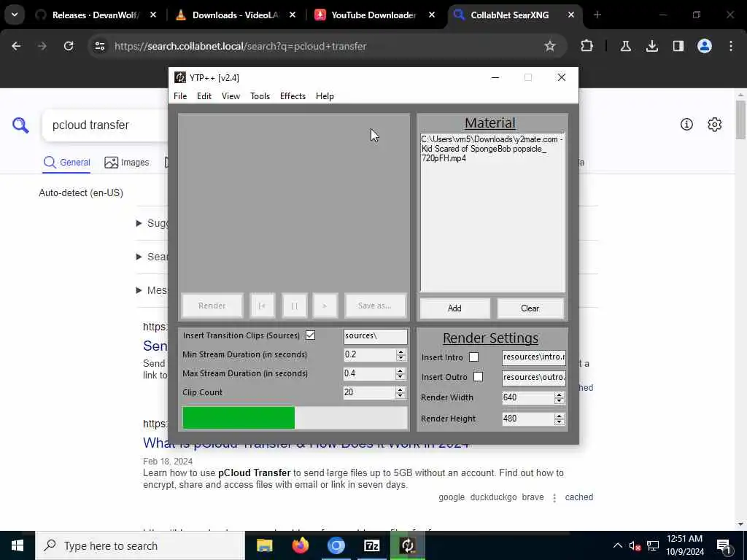
Task: Decrease Min Stream Duration with down arrow
Action: (x=400, y=357)
